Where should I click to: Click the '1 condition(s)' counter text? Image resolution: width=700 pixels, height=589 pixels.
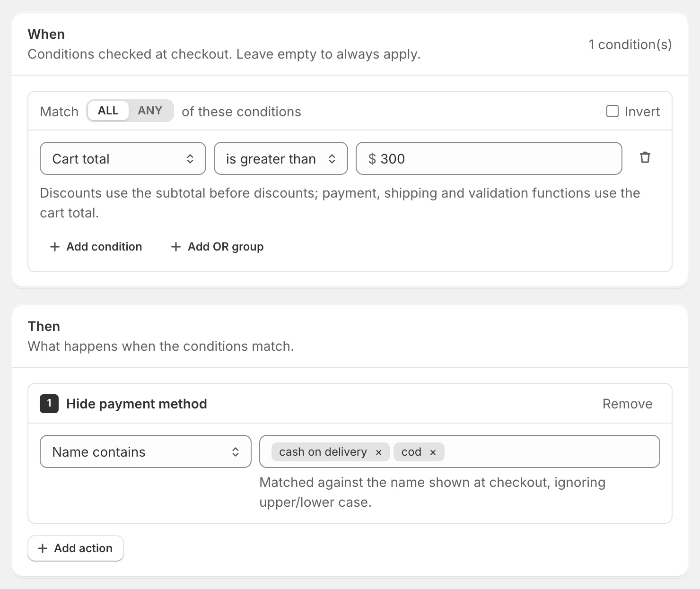click(630, 44)
